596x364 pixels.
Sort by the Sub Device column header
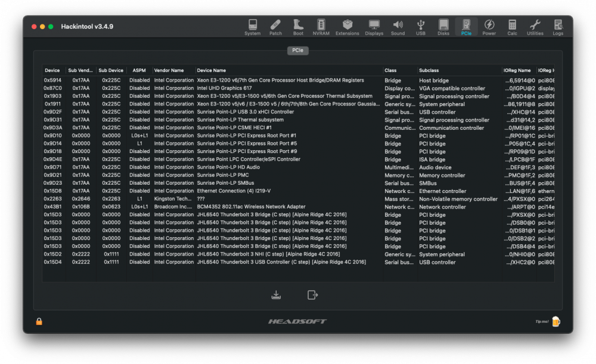111,70
